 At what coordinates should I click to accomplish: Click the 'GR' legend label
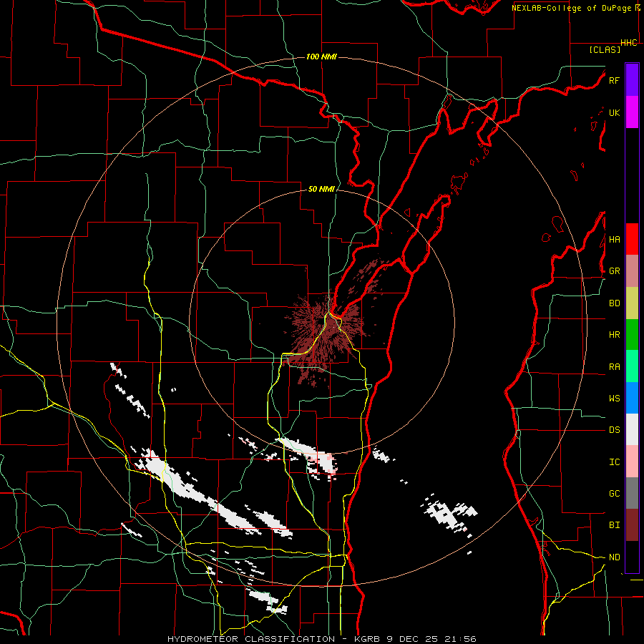tap(614, 271)
